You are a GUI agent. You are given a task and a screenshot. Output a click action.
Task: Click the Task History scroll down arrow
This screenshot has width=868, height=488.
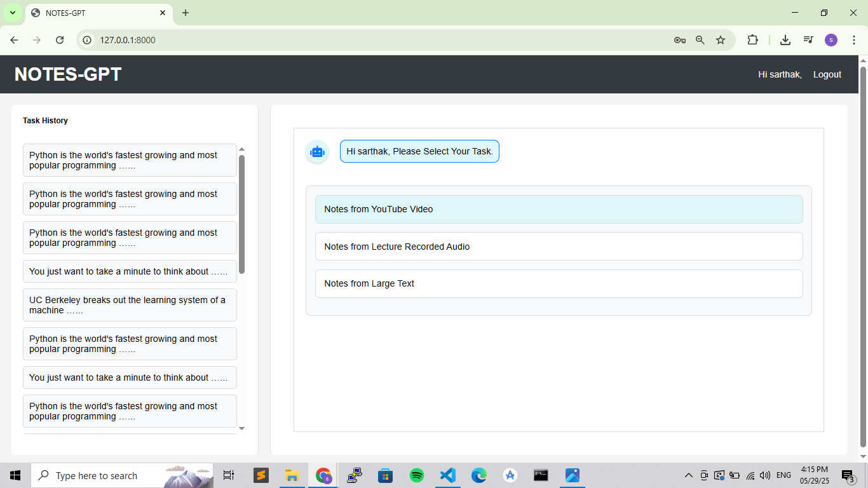click(241, 429)
